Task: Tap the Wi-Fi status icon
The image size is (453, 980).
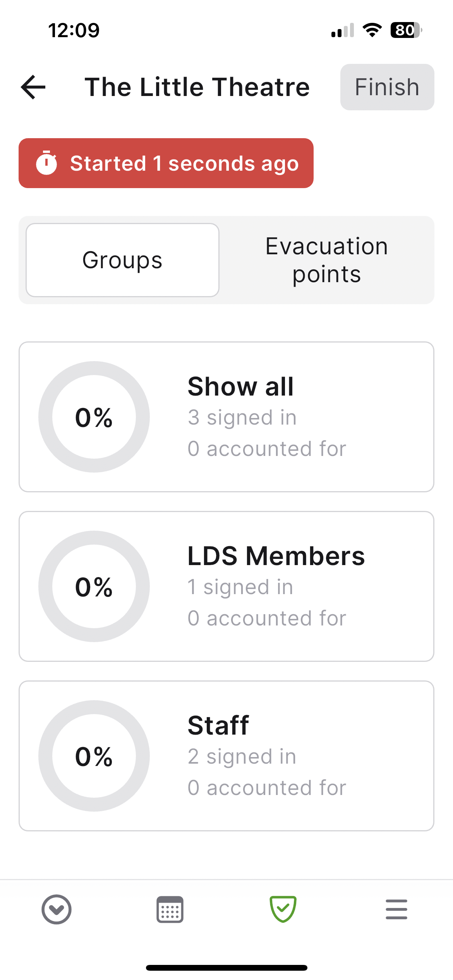Action: click(x=372, y=30)
